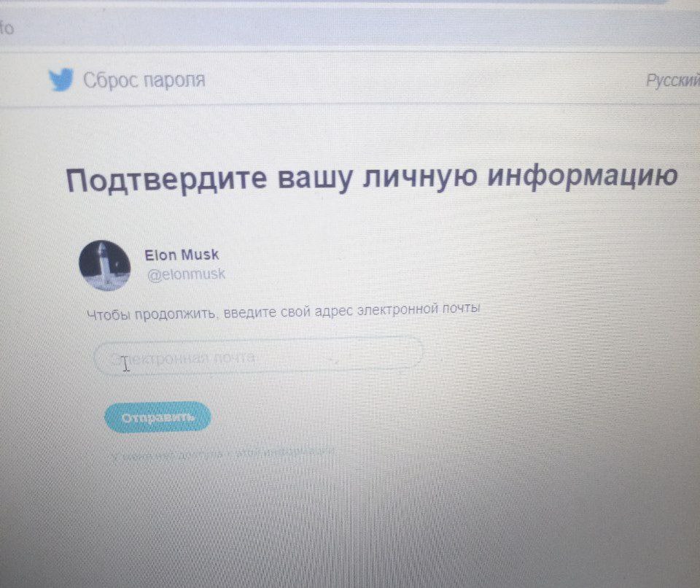Submit with the Отправить button
This screenshot has width=700, height=588.
(x=157, y=417)
